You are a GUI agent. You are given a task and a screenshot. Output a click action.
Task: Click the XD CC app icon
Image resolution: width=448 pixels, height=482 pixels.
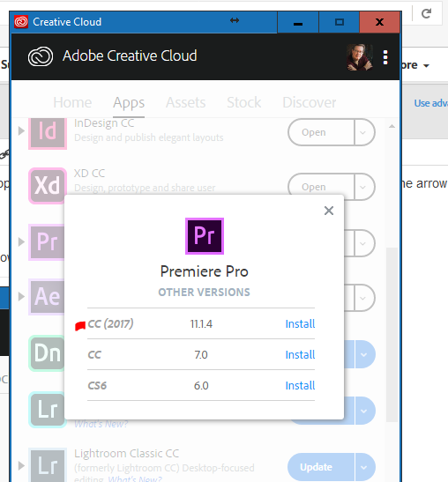pos(48,186)
